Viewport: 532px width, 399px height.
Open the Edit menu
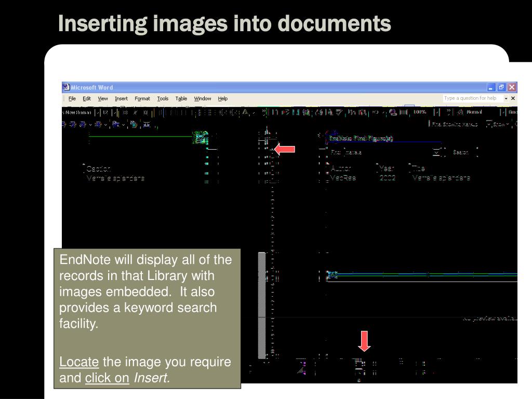point(87,98)
